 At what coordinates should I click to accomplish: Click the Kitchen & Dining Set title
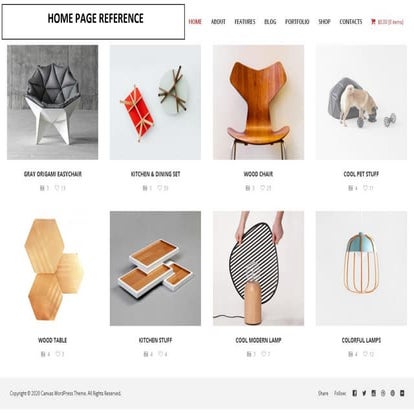pyautogui.click(x=155, y=174)
